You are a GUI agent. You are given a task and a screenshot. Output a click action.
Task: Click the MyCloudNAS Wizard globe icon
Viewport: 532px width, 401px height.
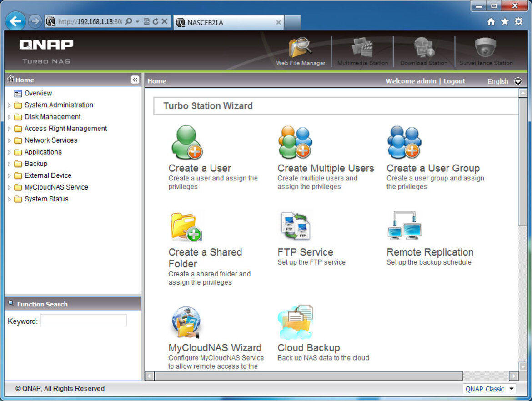pos(186,322)
